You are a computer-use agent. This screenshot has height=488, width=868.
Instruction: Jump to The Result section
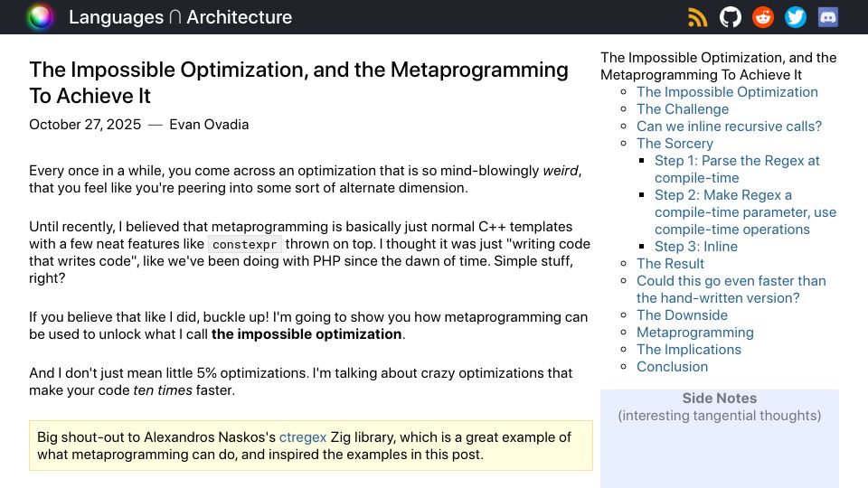coord(670,263)
